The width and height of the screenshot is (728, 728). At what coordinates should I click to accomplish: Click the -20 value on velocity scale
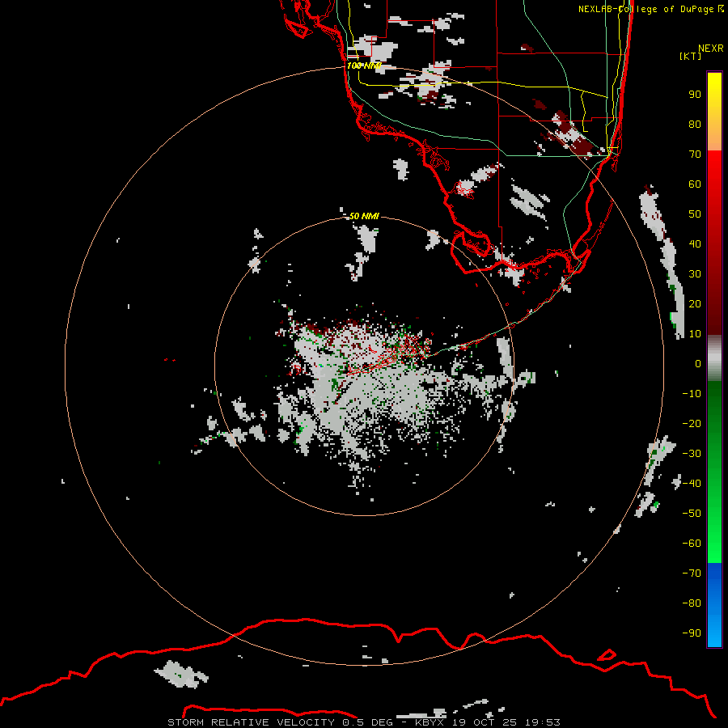pyautogui.click(x=692, y=423)
